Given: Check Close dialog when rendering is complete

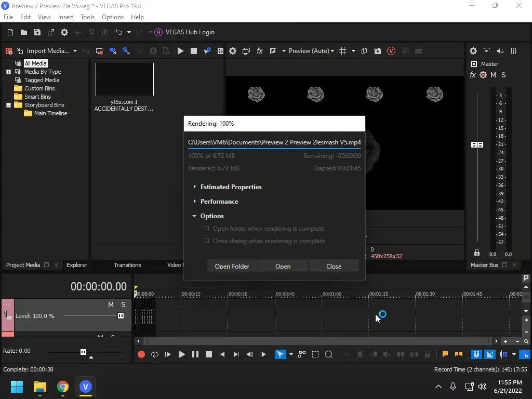Looking at the screenshot, I should pyautogui.click(x=207, y=241).
